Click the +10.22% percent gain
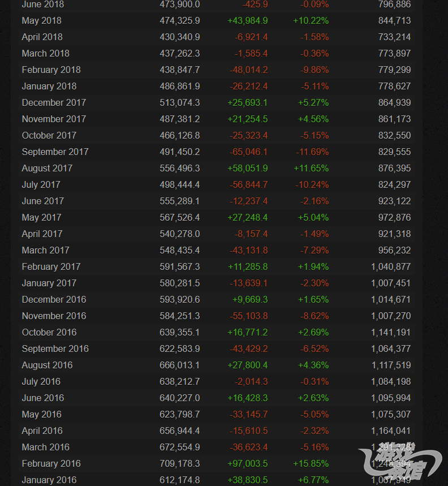Image resolution: width=448 pixels, height=486 pixels. click(311, 21)
